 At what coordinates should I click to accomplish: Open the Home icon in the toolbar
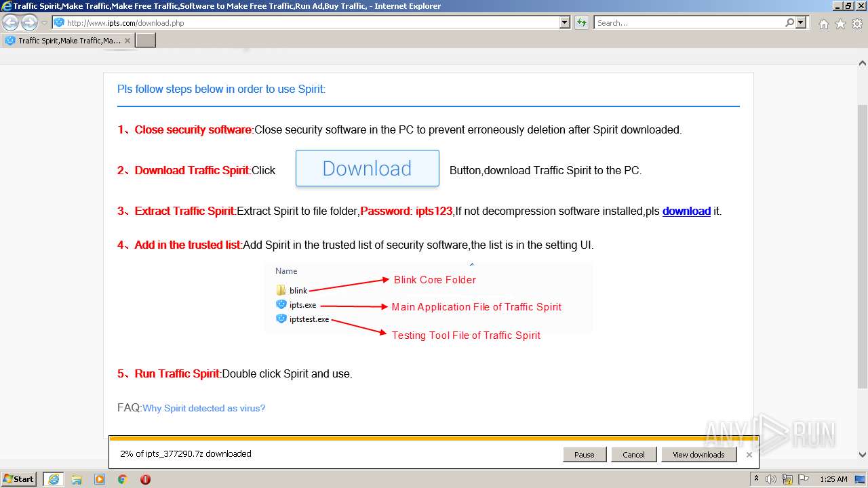(x=823, y=24)
